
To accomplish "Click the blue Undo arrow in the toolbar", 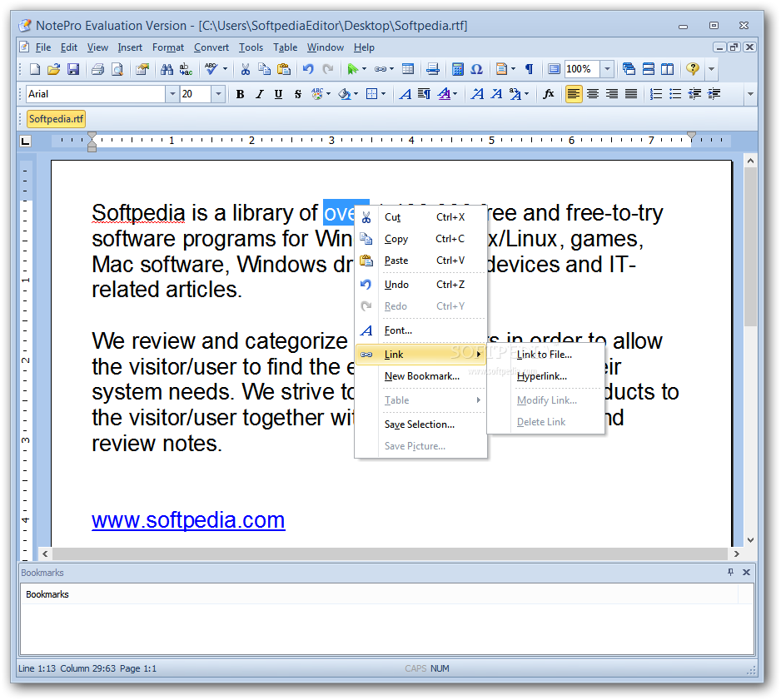I will click(x=308, y=69).
